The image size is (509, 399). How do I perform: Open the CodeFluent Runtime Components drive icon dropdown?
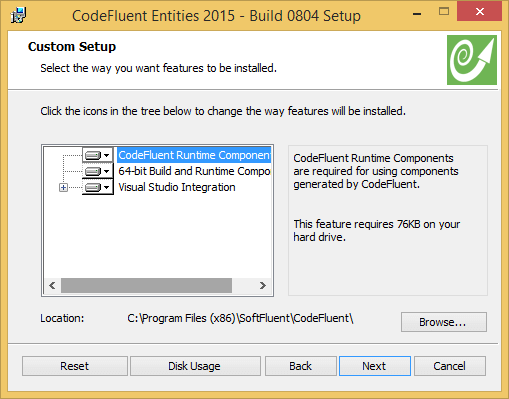pyautogui.click(x=98, y=155)
